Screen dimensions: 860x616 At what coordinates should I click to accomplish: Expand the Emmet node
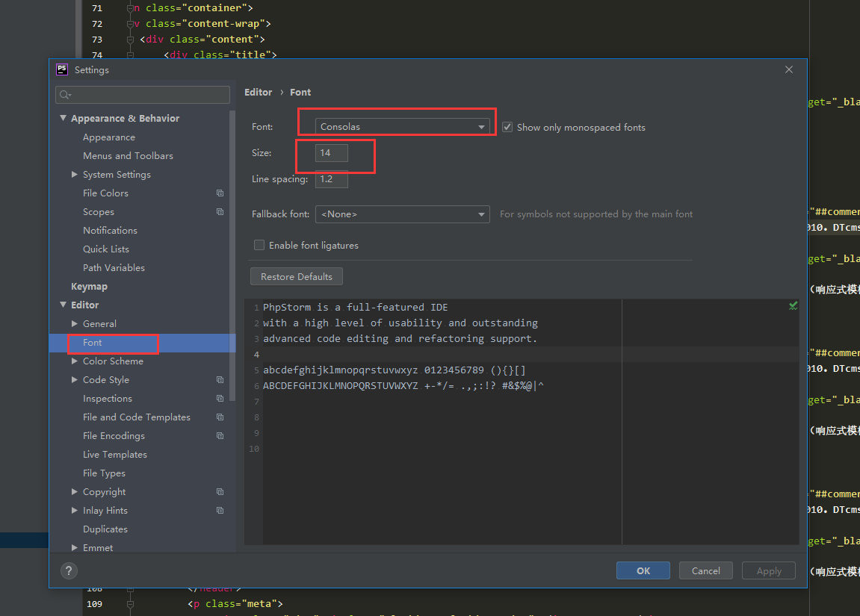pyautogui.click(x=75, y=547)
